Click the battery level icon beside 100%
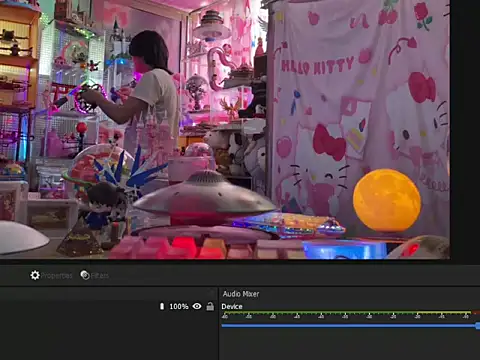This screenshot has height=360, width=480. pos(162,306)
